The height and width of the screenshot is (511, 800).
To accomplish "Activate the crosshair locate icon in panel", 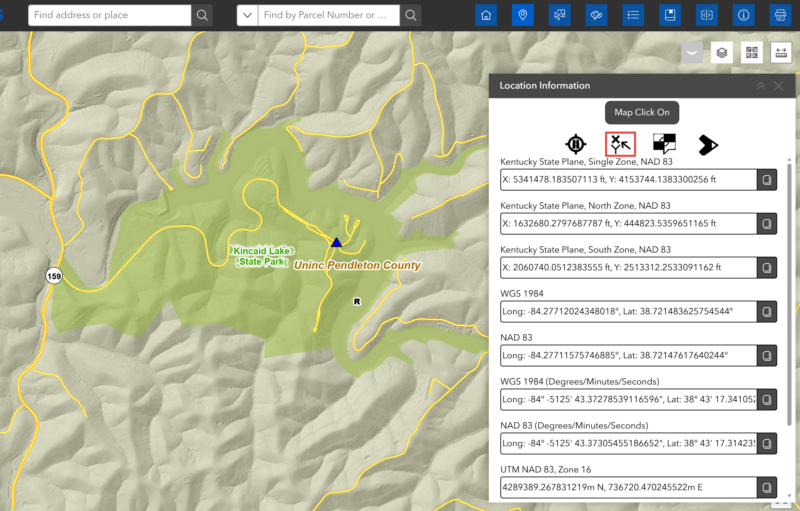I will 575,144.
